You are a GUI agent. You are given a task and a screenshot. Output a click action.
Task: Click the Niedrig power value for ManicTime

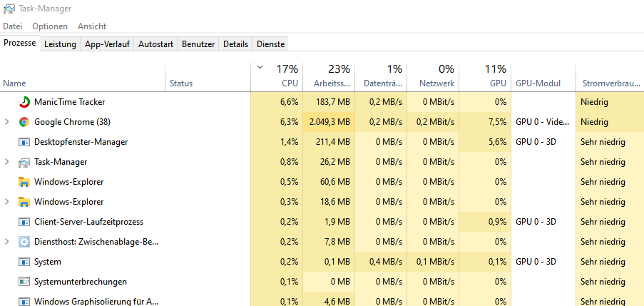594,102
